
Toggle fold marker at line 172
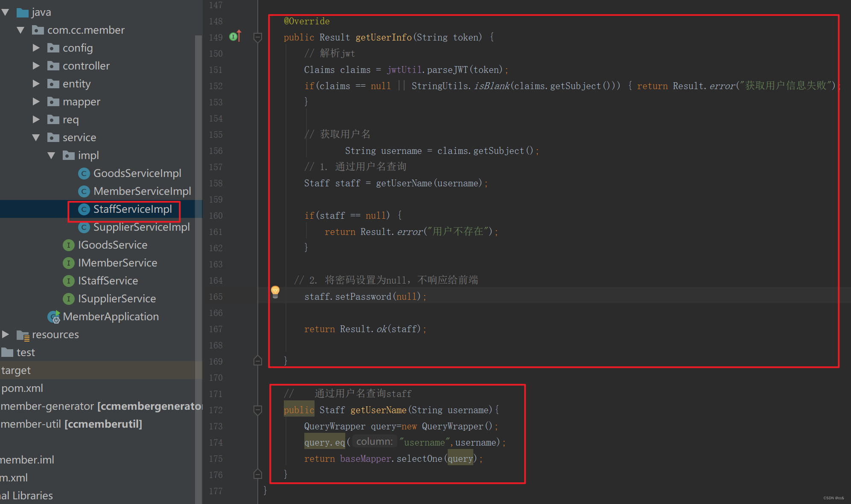(258, 410)
